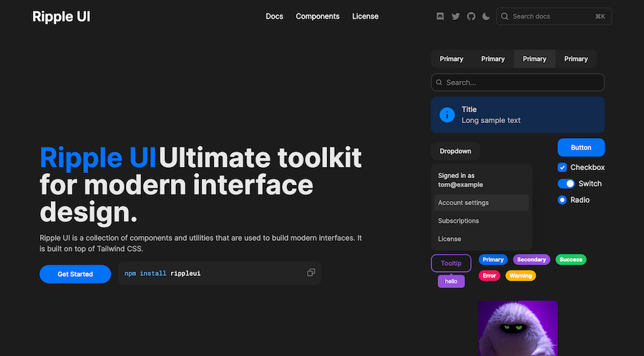Select the second Primary tab

(x=493, y=59)
